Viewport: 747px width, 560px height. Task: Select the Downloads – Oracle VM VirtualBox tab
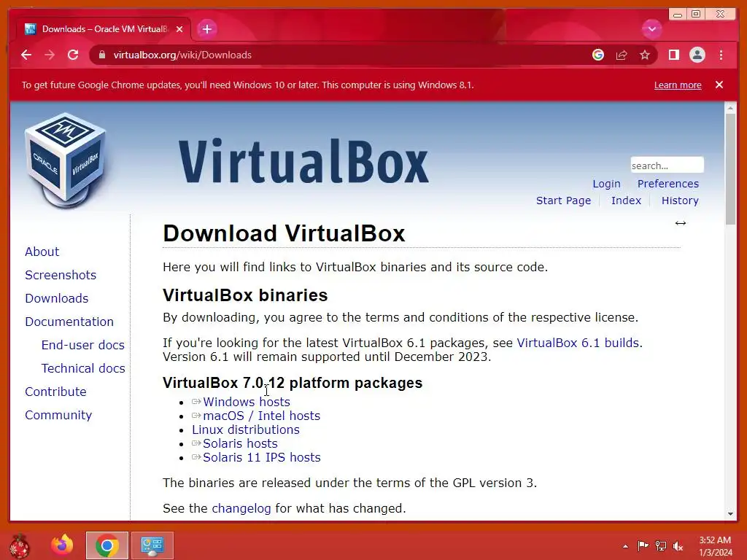click(104, 29)
